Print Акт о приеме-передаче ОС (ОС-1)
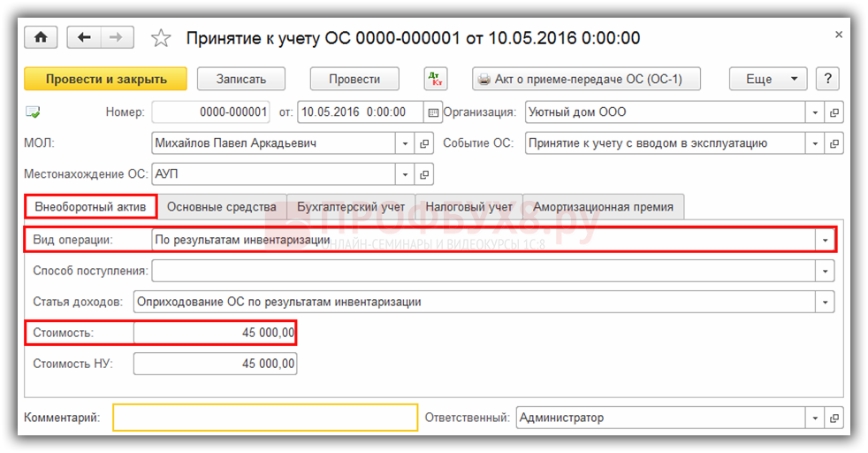This screenshot has height=453, width=868. pyautogui.click(x=586, y=80)
